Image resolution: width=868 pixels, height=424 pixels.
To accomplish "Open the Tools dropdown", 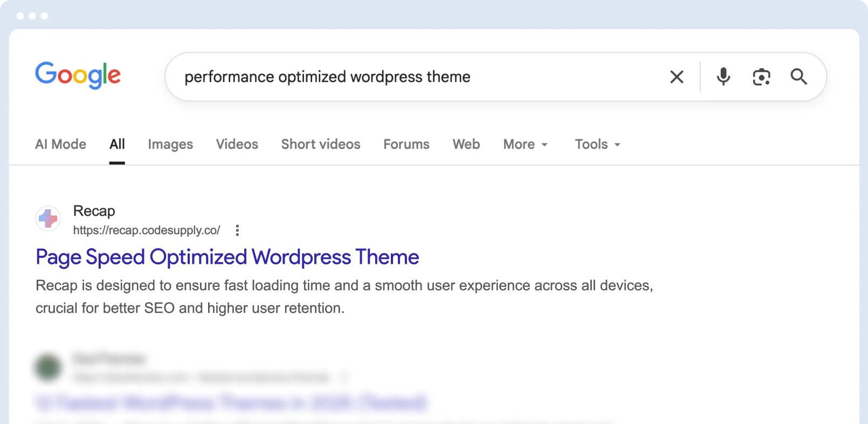I will 597,144.
